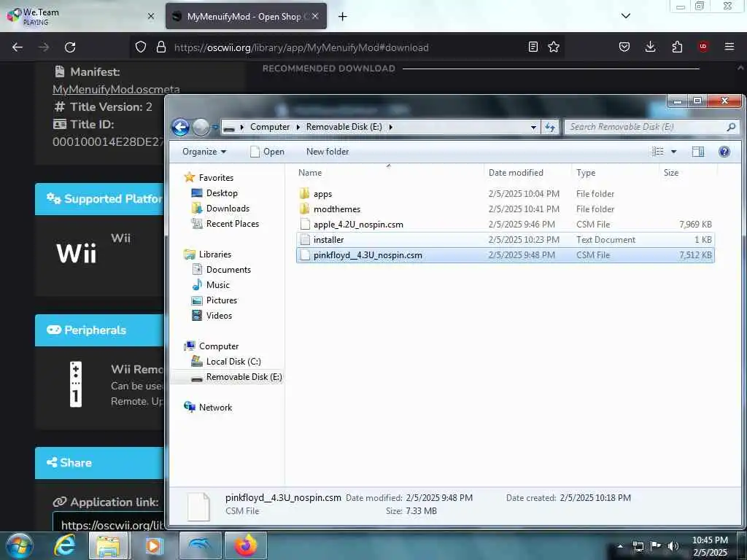Open Windows Start menu
Image resolution: width=747 pixels, height=560 pixels.
pos(20,545)
